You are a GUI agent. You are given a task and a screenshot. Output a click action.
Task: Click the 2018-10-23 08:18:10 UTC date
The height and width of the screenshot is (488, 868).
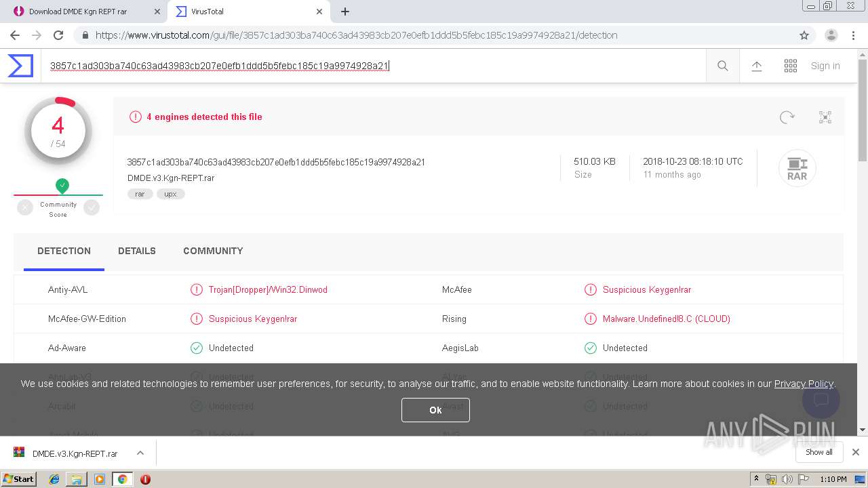[693, 161]
